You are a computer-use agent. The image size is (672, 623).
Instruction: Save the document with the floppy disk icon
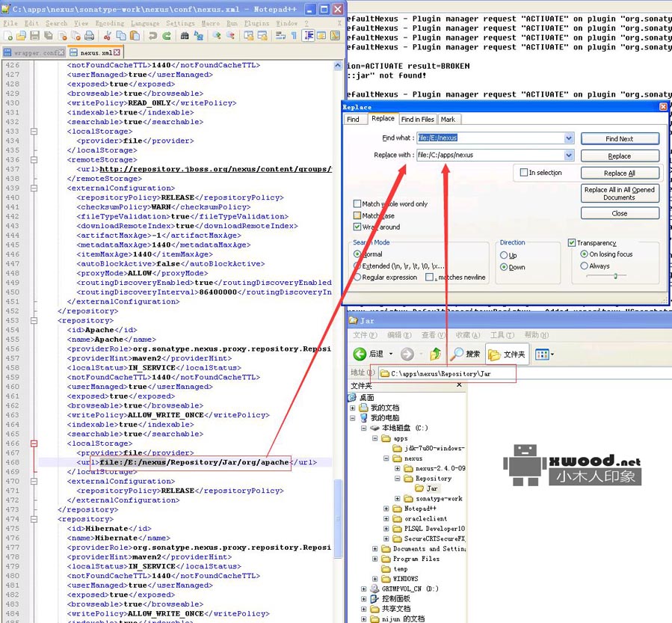click(x=34, y=36)
